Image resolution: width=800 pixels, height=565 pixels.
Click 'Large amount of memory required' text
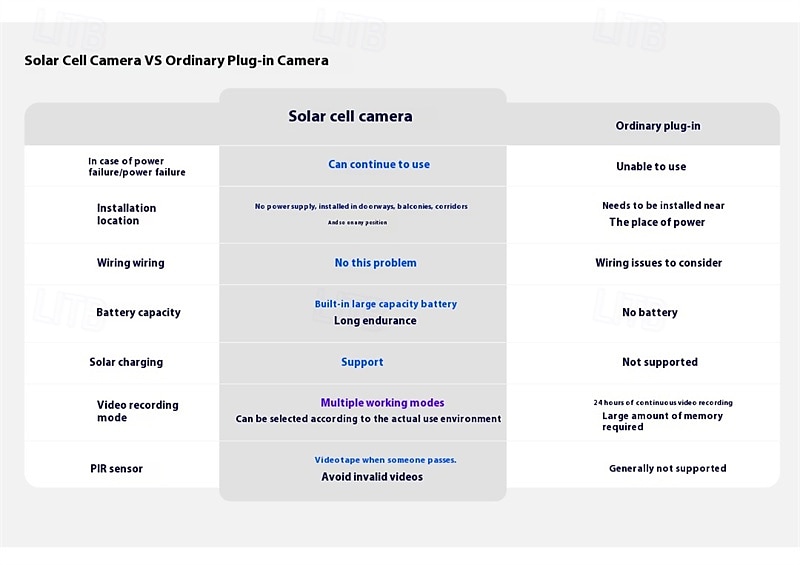pos(662,422)
